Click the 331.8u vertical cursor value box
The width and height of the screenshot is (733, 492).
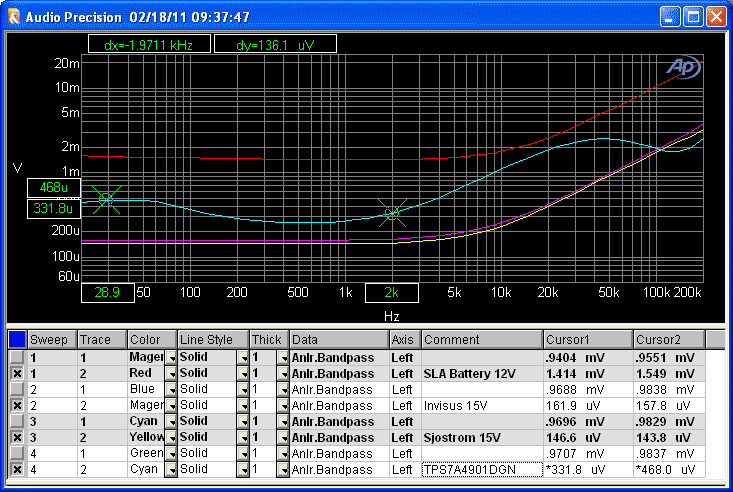54,208
